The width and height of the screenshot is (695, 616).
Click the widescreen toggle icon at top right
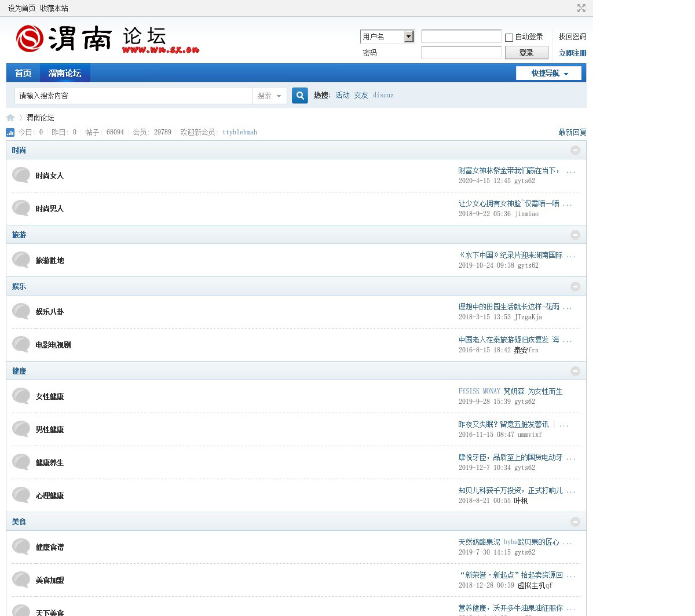[x=581, y=8]
